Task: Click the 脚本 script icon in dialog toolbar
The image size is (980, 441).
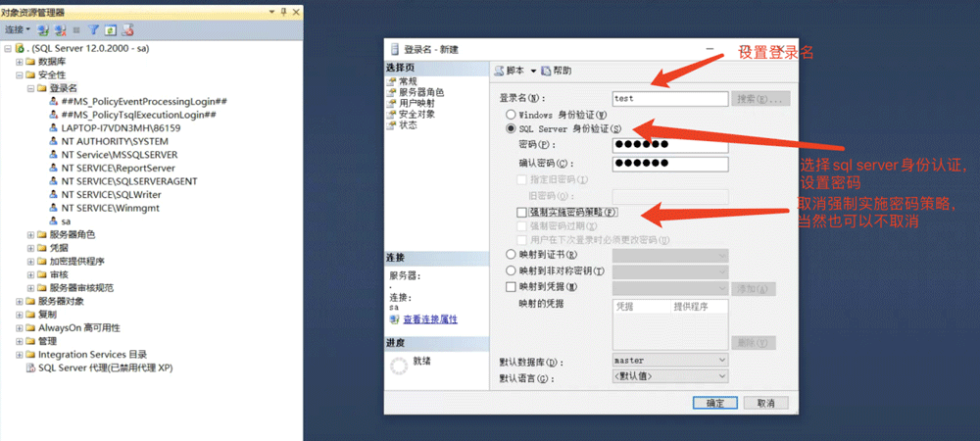Action: [x=499, y=72]
